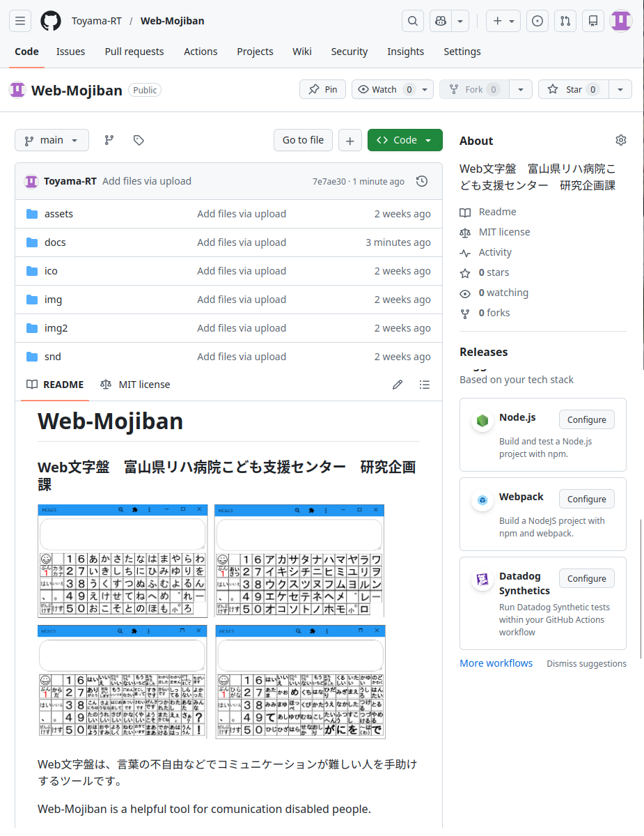Open the tags icon in the file bar
This screenshot has width=644, height=836.
[x=138, y=140]
